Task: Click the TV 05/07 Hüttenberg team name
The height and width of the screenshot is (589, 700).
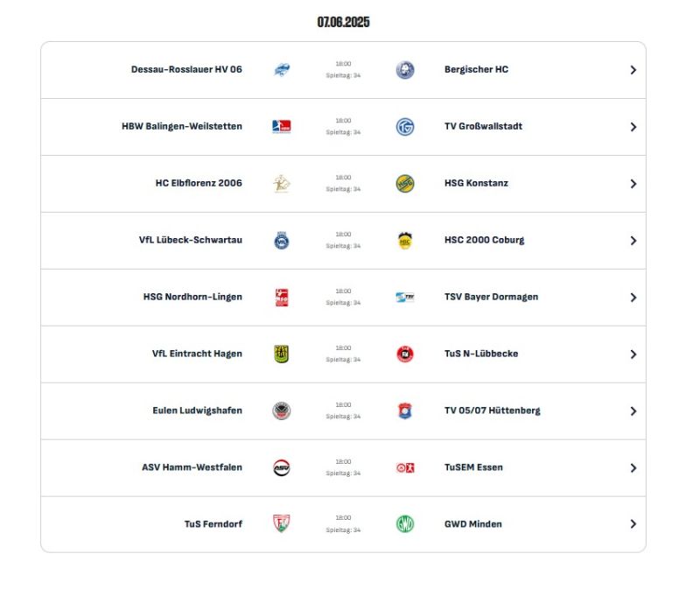Action: (492, 410)
